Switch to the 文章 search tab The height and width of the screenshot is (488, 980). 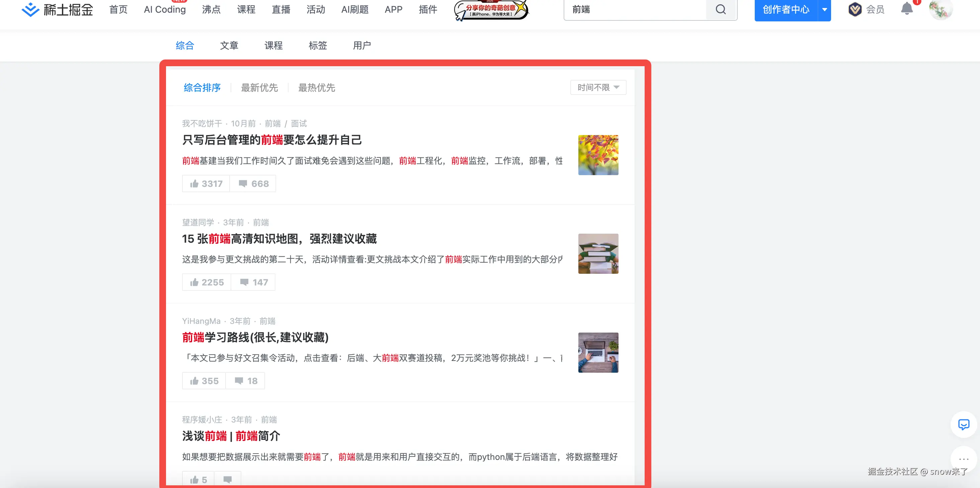pyautogui.click(x=229, y=45)
